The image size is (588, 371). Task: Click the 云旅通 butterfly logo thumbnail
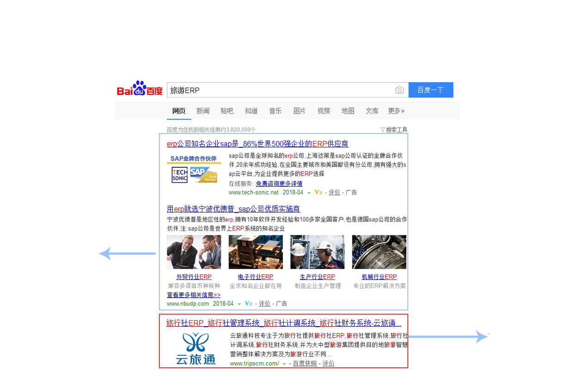click(x=196, y=348)
